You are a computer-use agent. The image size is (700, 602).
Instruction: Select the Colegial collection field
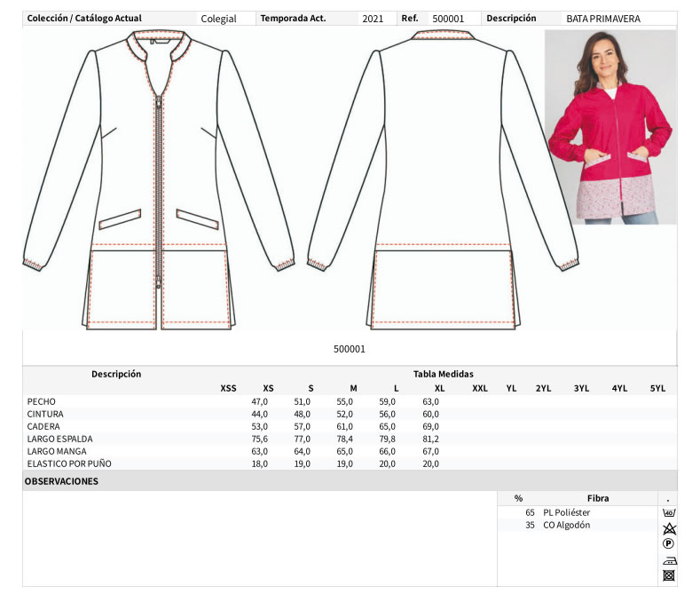click(218, 19)
